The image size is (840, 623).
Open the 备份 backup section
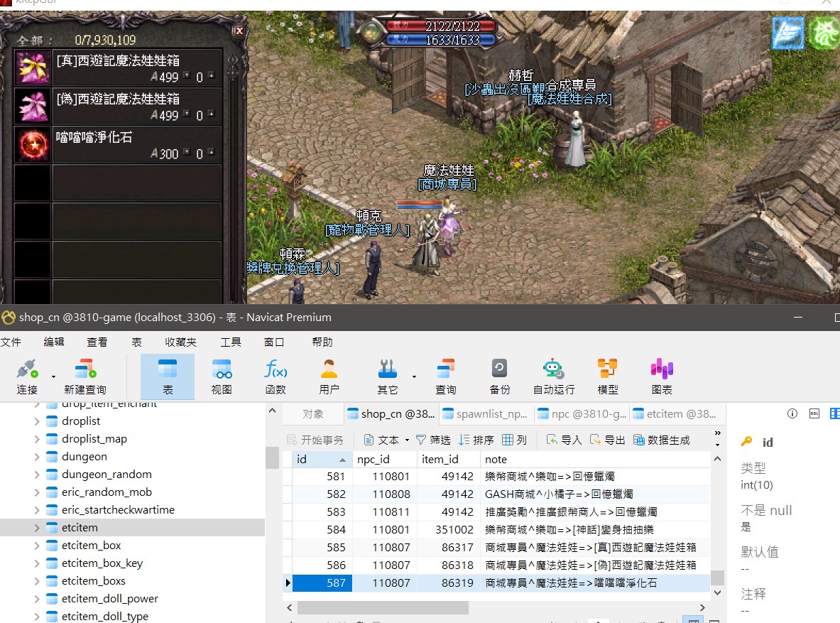pyautogui.click(x=500, y=376)
